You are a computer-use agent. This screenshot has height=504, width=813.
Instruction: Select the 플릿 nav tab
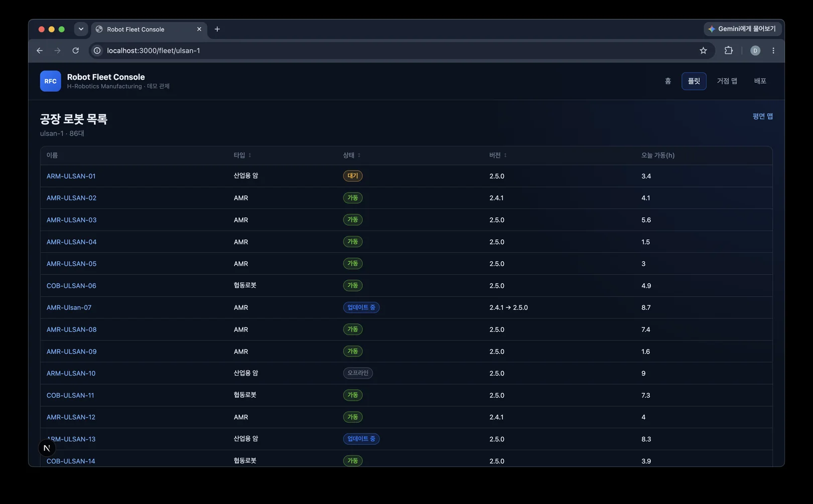point(694,81)
